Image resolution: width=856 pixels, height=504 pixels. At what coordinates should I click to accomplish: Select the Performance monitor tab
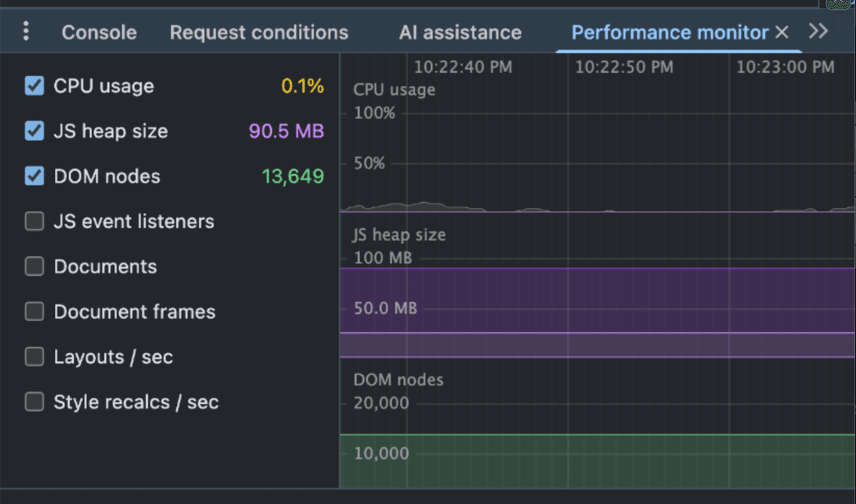click(670, 32)
